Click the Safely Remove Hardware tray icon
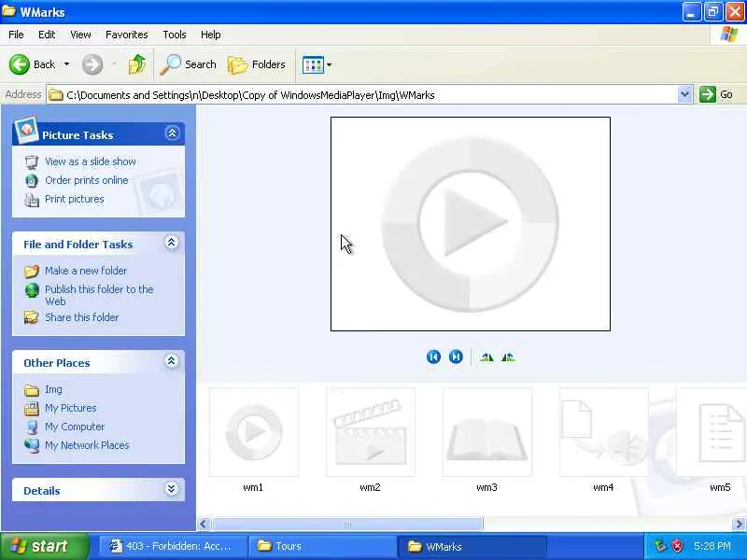Viewport: 747px width, 560px height. (x=660, y=546)
